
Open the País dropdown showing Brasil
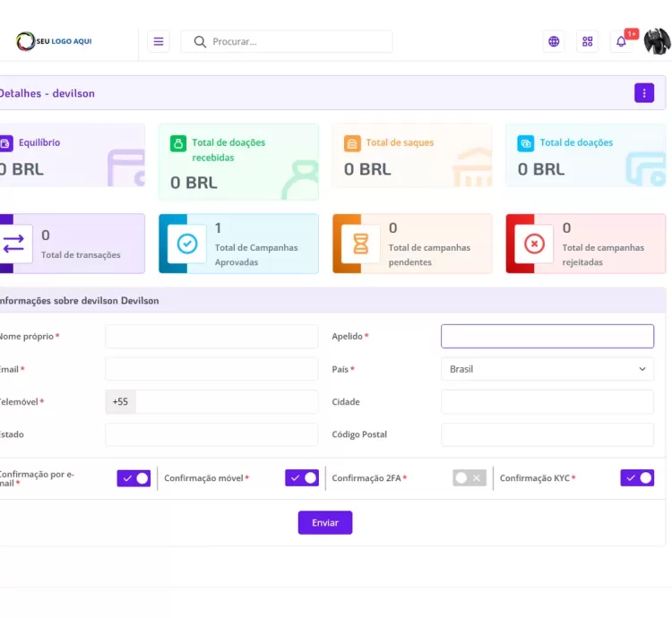547,369
